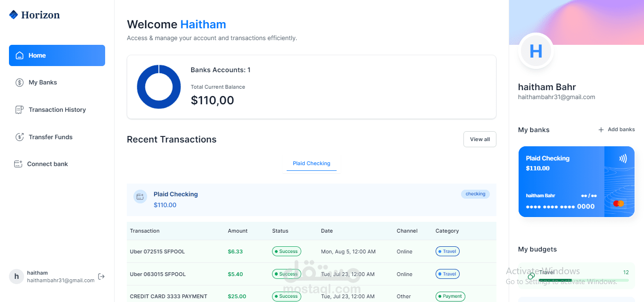
Task: Click the logout icon beside haitham's email
Action: pos(101,277)
